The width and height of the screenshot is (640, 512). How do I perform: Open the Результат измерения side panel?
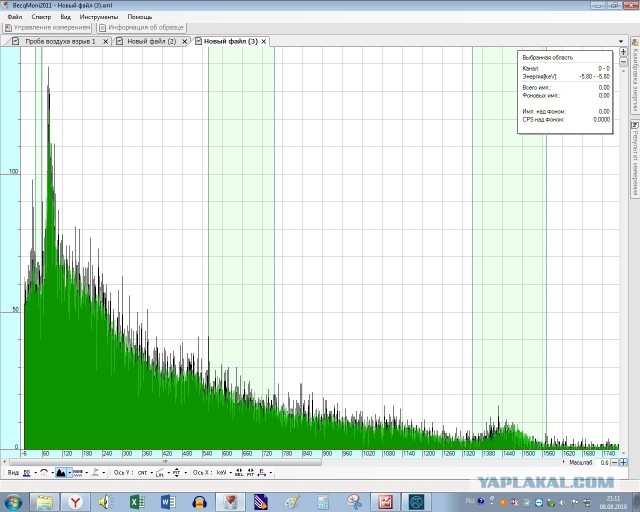point(635,158)
